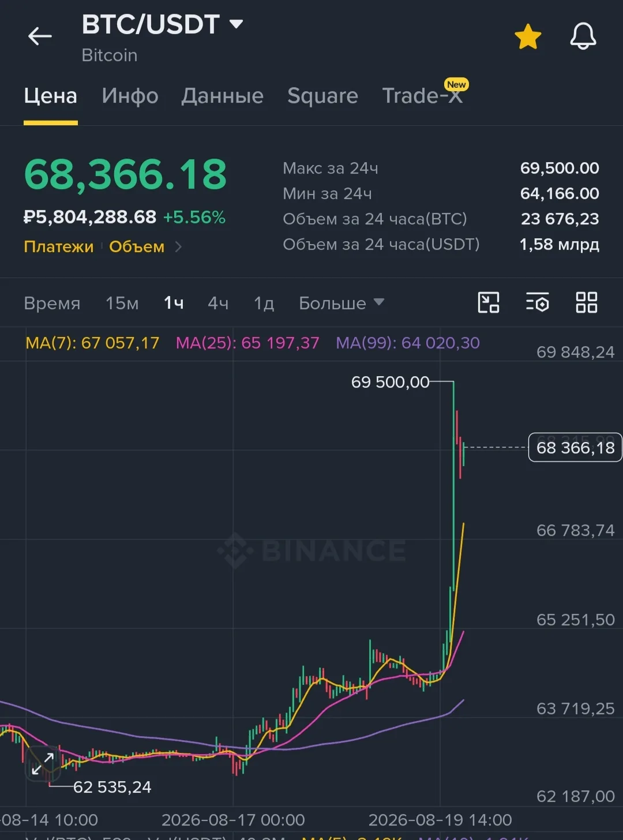Viewport: 623px width, 840px height.
Task: Tap the 2026-08-19 14:00 time axis label
Action: pyautogui.click(x=440, y=820)
